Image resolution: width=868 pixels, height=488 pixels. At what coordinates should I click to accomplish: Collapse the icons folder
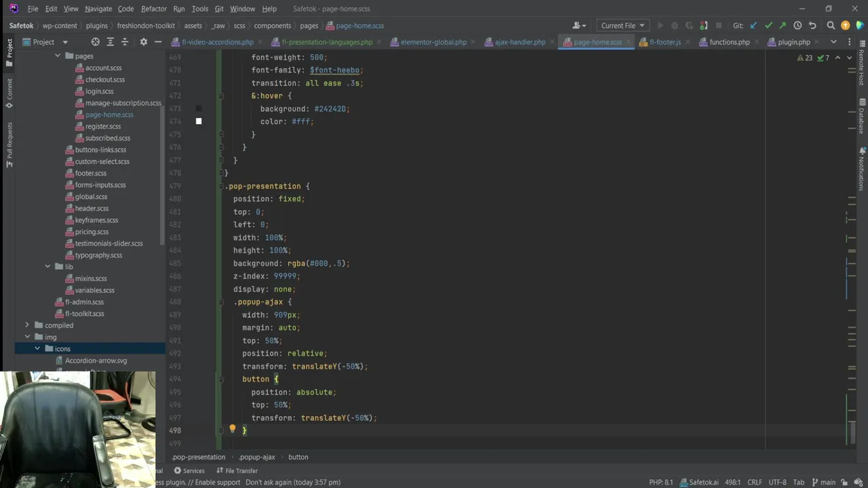(37, 348)
